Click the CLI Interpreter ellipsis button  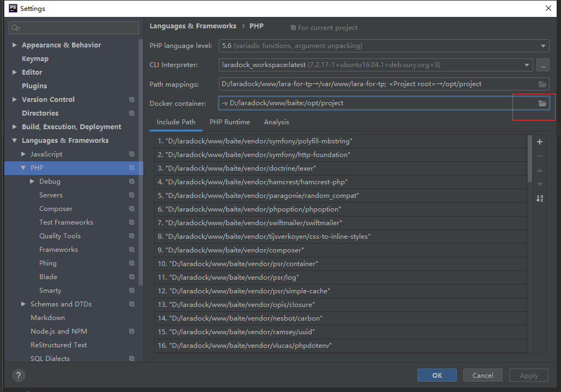tap(543, 65)
